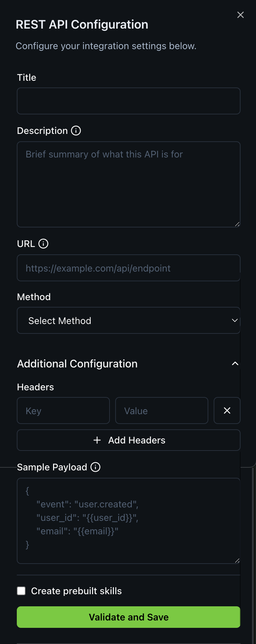
Task: Remove the empty header row
Action: 227,410
